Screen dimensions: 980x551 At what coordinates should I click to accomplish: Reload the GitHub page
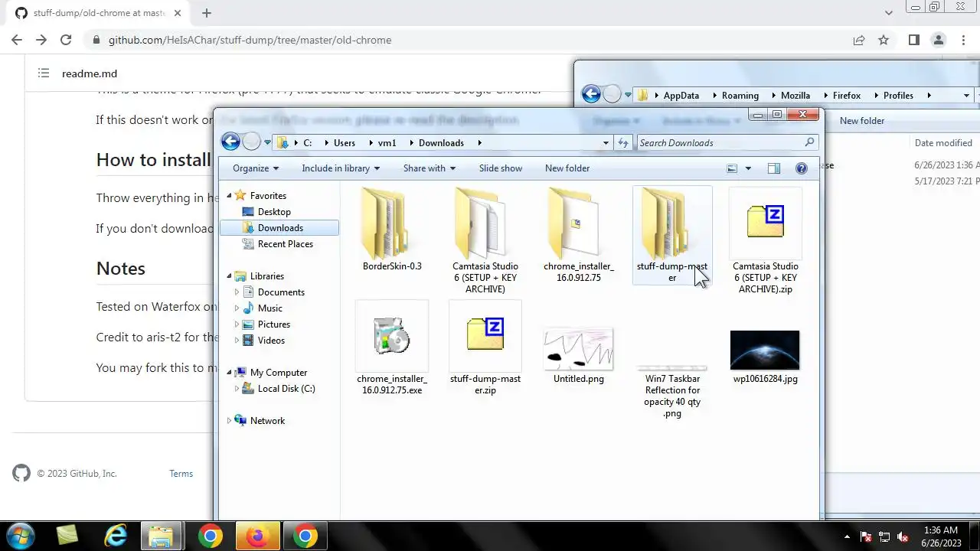66,40
